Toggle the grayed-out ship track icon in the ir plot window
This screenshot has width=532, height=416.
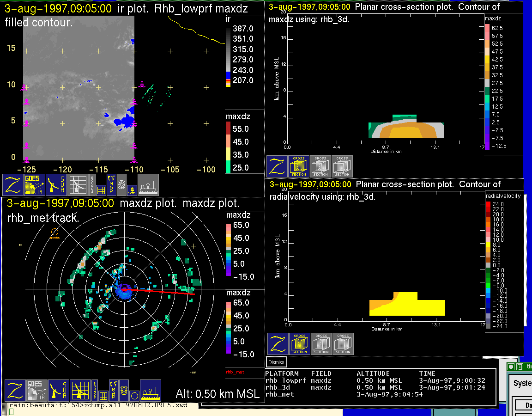(148, 185)
